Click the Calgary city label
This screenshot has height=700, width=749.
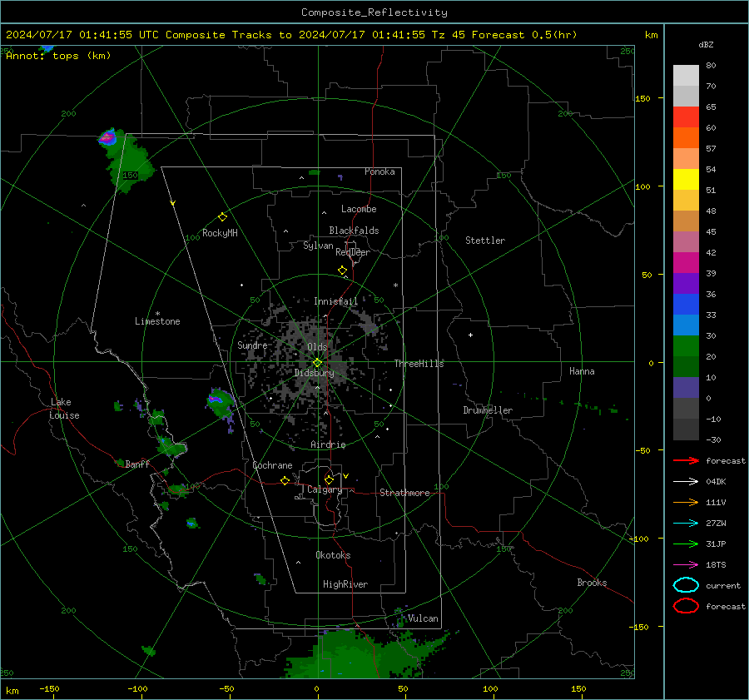325,489
